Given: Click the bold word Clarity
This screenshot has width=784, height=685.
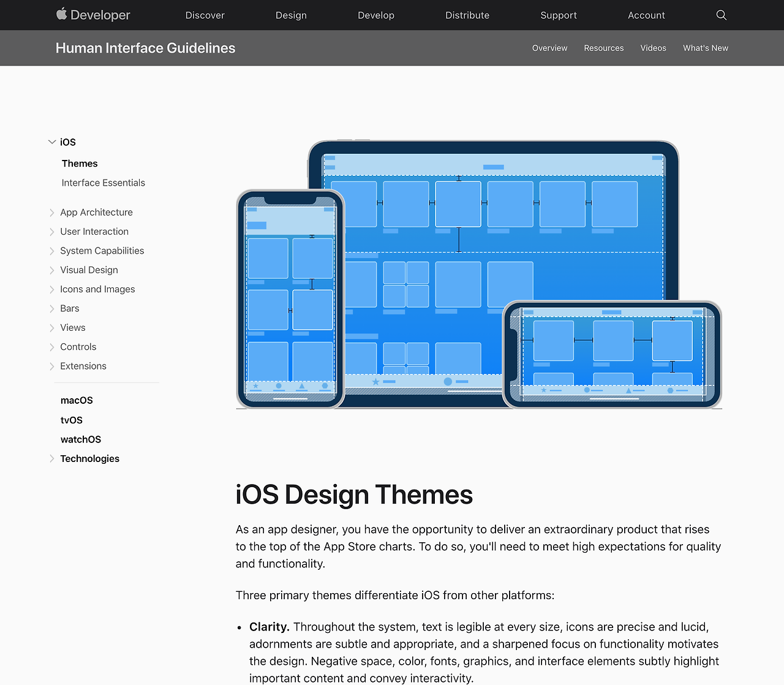Looking at the screenshot, I should pyautogui.click(x=269, y=627).
